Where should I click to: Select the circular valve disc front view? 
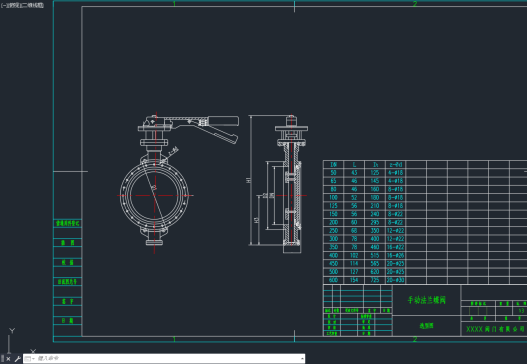(x=154, y=196)
